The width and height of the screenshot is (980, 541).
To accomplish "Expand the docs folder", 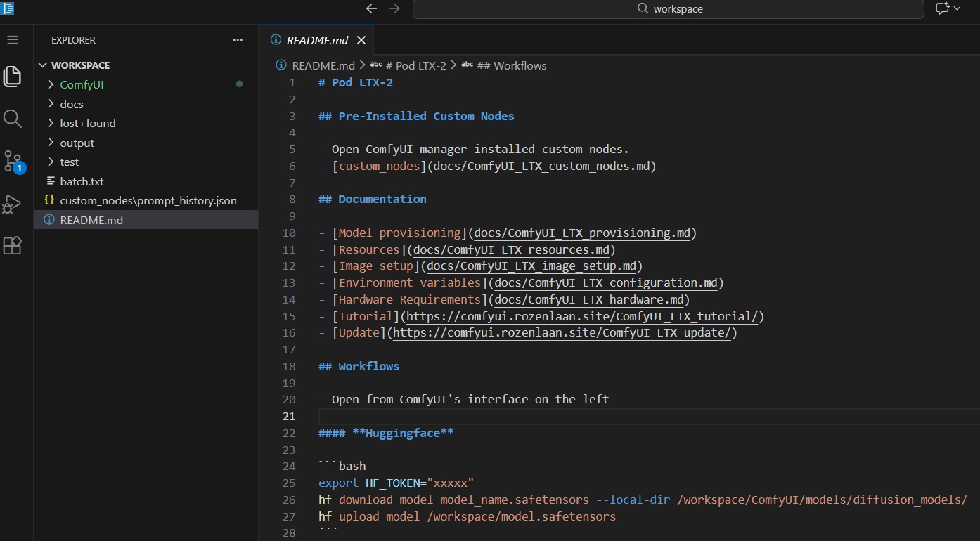I will pos(73,104).
